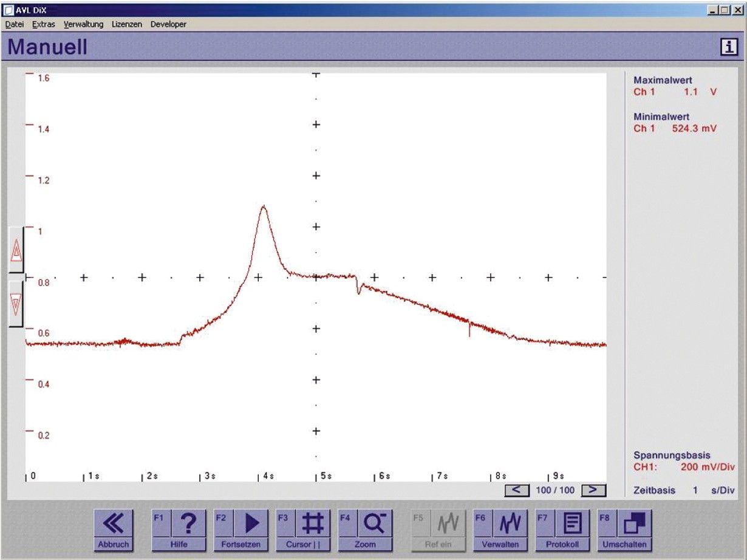Open the Extras menu
The width and height of the screenshot is (747, 560).
tap(44, 24)
